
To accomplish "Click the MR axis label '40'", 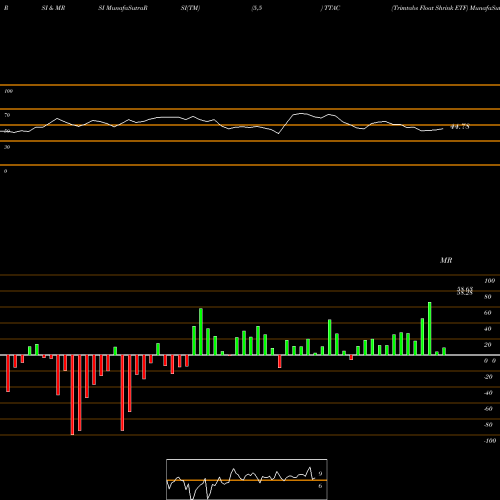I will [488, 329].
